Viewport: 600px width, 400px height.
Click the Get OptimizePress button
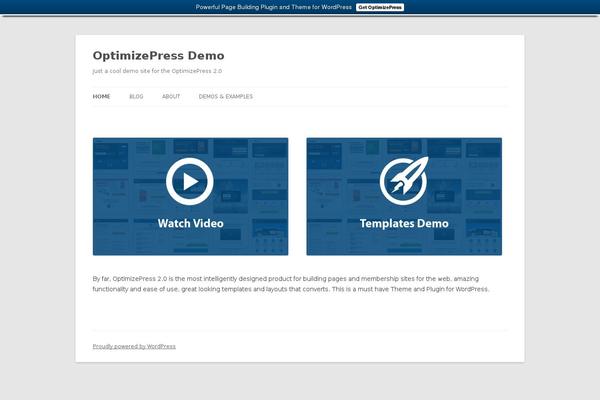pos(380,7)
